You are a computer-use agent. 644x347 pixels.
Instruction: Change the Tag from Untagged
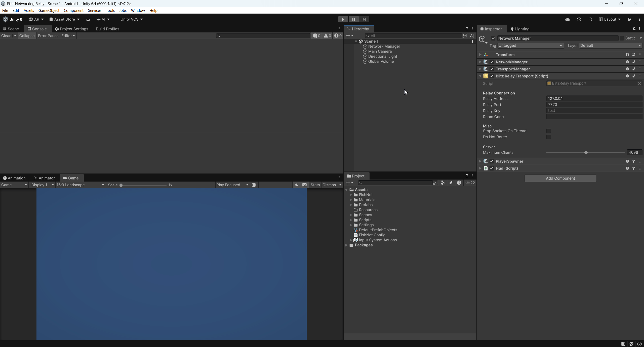click(530, 46)
